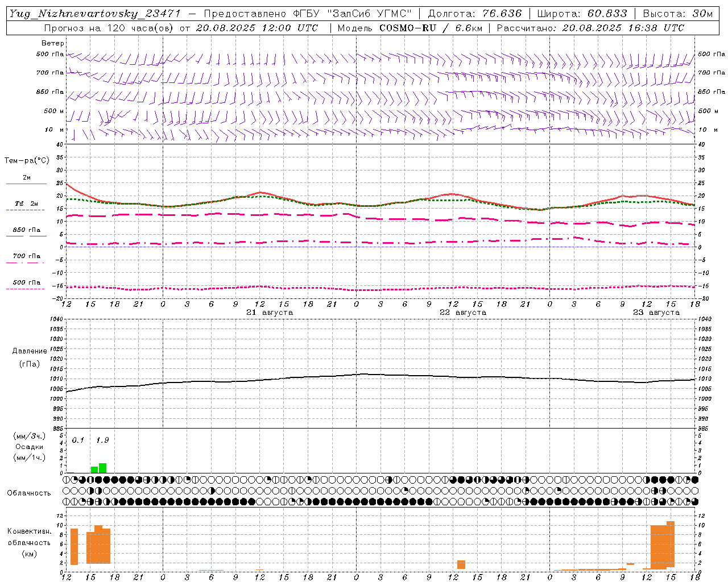Click the station name Yug_Nizhnevartovsky_23471
This screenshot has height=582, width=728.
click(95, 14)
